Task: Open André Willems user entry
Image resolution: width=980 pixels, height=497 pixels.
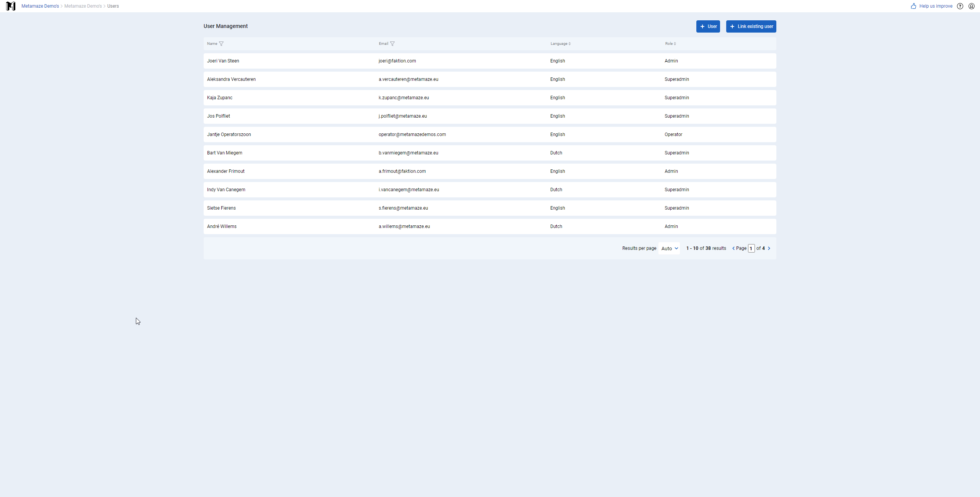Action: coord(490,226)
